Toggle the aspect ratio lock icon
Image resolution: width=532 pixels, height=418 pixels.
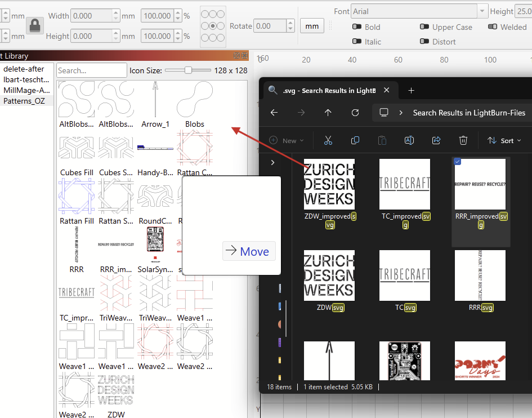35,25
